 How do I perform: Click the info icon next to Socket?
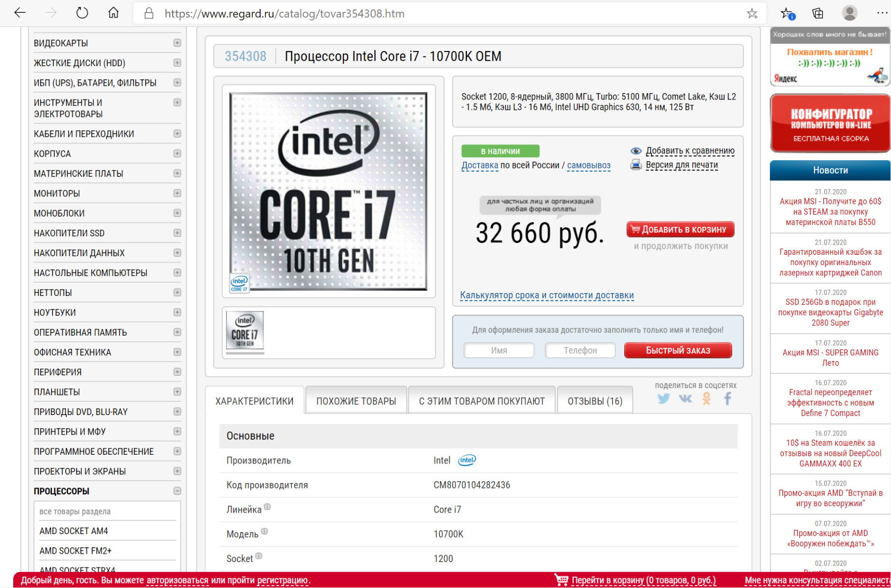[x=259, y=556]
